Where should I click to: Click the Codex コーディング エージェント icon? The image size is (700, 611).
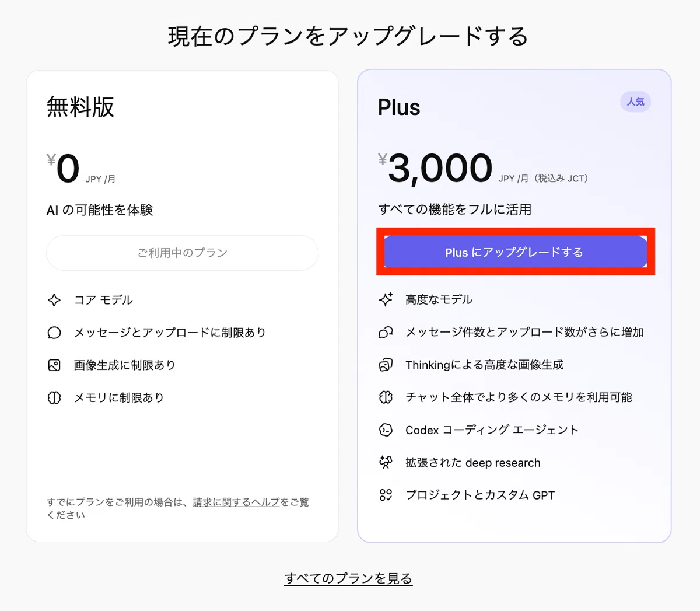[386, 430]
